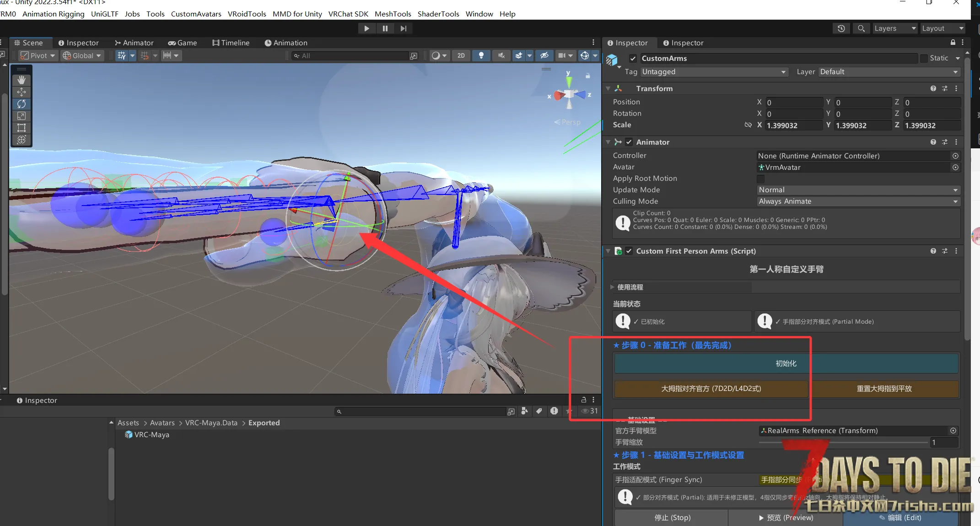Click the 初始化 button
The width and height of the screenshot is (980, 526).
786,363
